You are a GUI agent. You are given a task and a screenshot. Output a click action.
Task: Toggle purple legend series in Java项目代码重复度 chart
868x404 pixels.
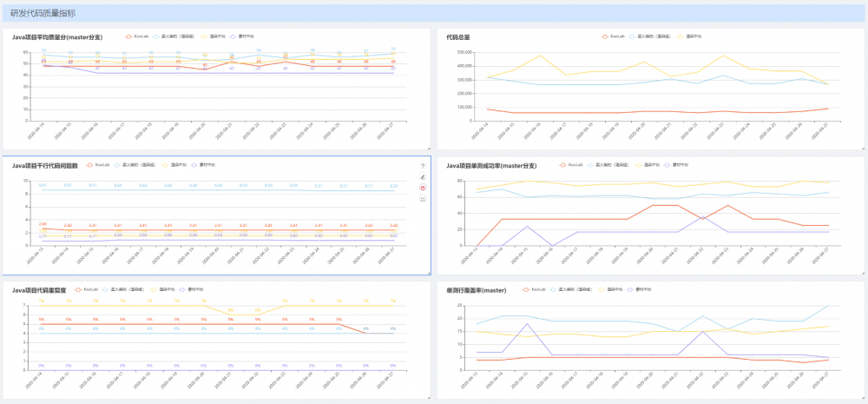pyautogui.click(x=192, y=290)
